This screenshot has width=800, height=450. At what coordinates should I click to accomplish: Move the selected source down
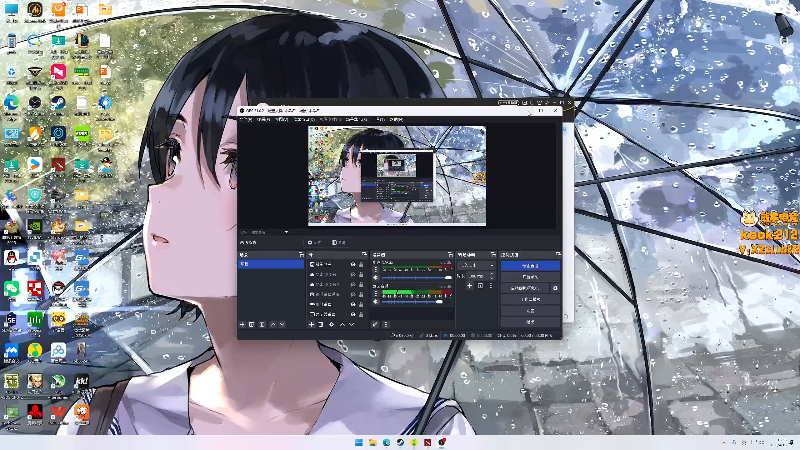[x=352, y=324]
